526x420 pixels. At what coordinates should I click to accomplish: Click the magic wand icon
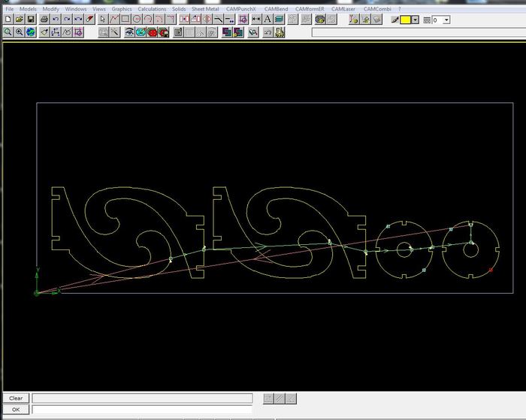coord(114,32)
